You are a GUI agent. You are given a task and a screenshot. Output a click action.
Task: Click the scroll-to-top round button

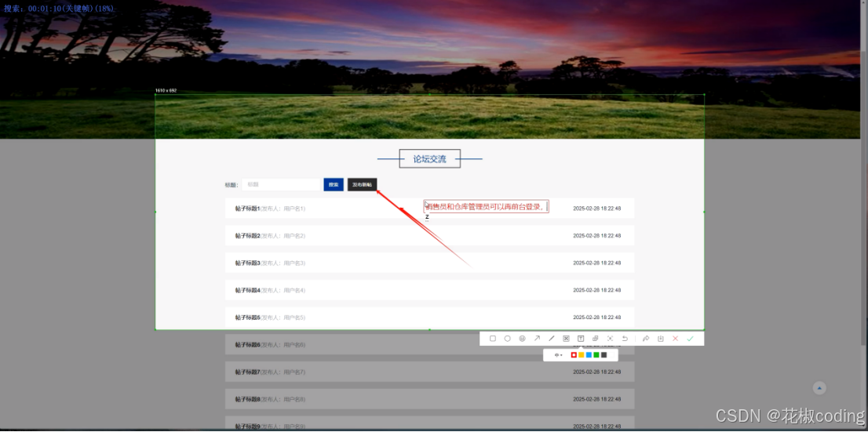819,388
